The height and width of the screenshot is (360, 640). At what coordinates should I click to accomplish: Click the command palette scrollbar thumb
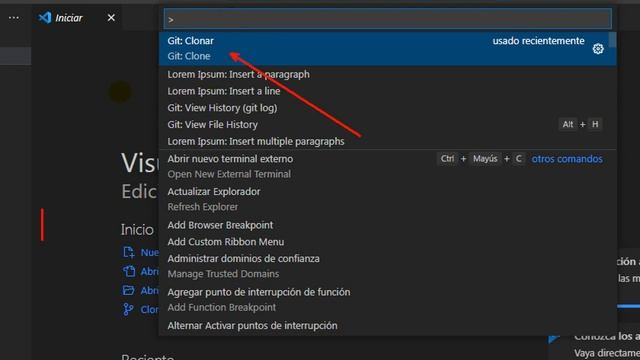[x=612, y=40]
